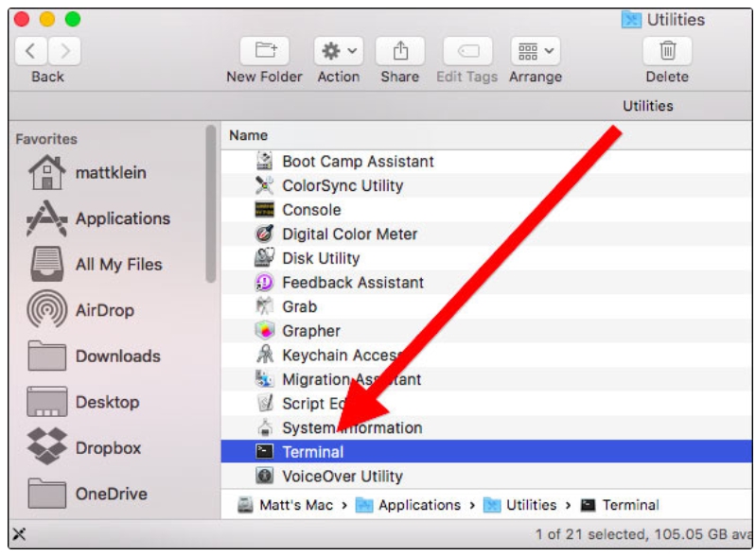Image resolution: width=756 pixels, height=556 pixels.
Task: Click Applications in the path bar
Action: (419, 505)
